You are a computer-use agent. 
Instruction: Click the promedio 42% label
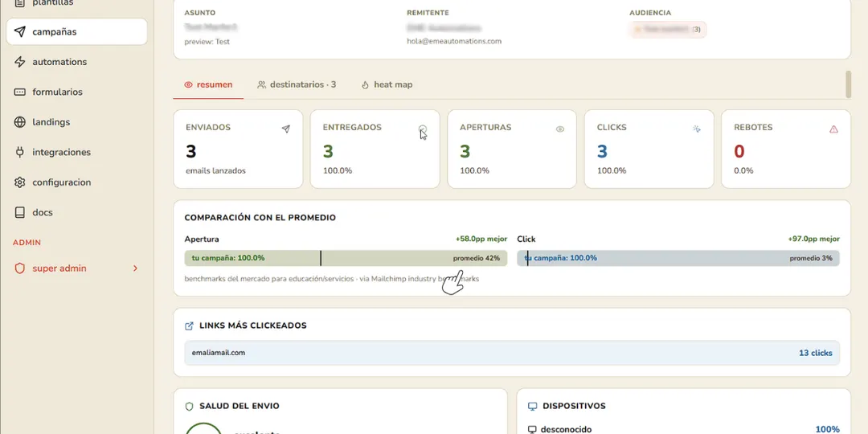point(477,259)
